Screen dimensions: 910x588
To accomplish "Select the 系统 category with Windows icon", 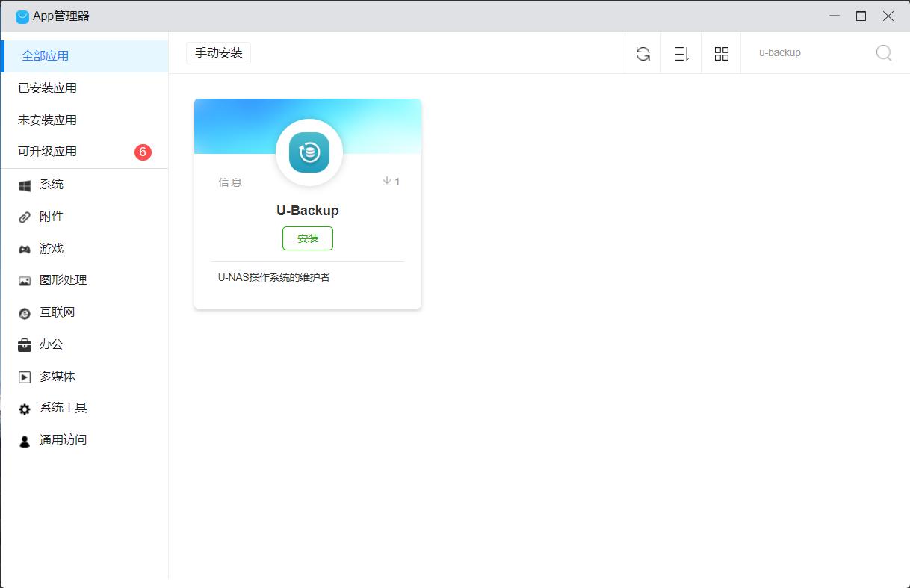I will [51, 185].
